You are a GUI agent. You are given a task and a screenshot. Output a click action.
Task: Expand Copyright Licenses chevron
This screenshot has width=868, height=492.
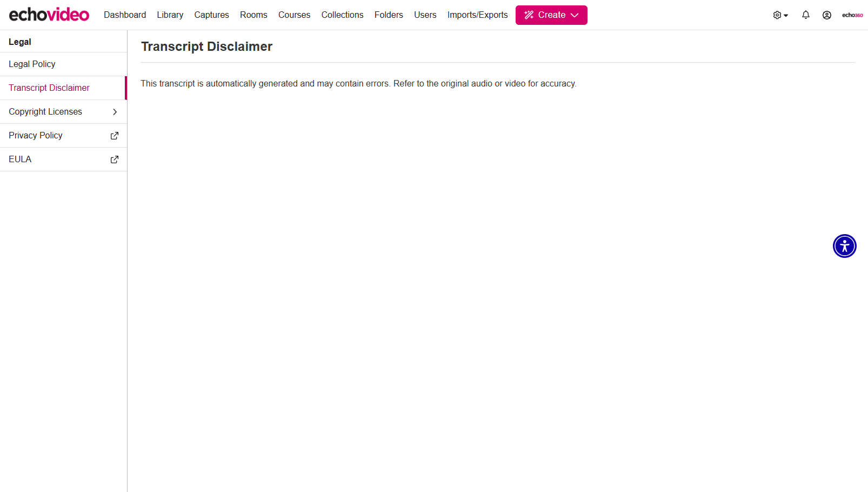coord(115,112)
